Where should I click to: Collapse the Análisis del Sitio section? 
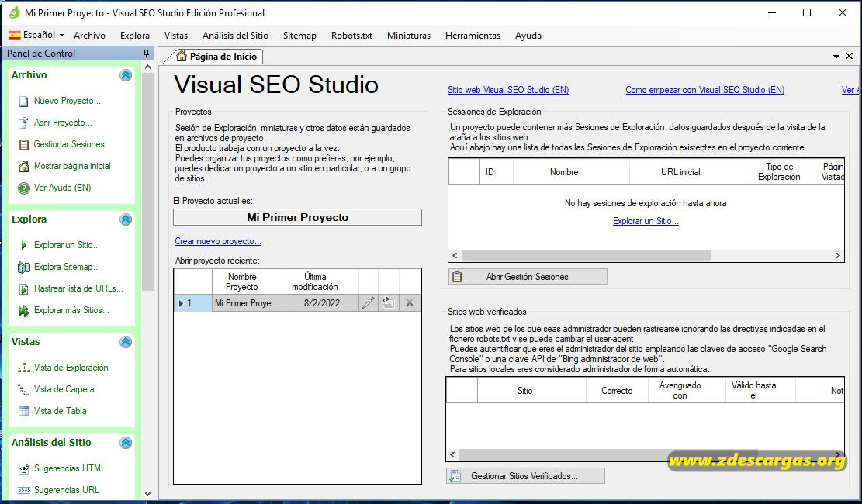126,443
